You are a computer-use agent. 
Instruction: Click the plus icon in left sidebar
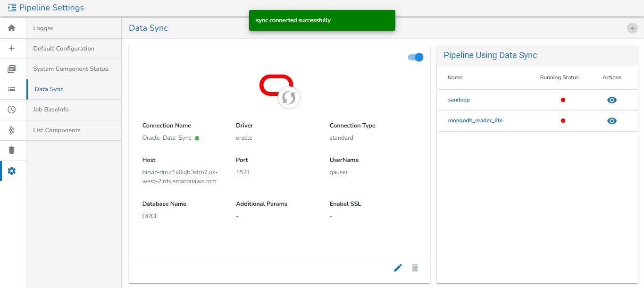pos(12,48)
